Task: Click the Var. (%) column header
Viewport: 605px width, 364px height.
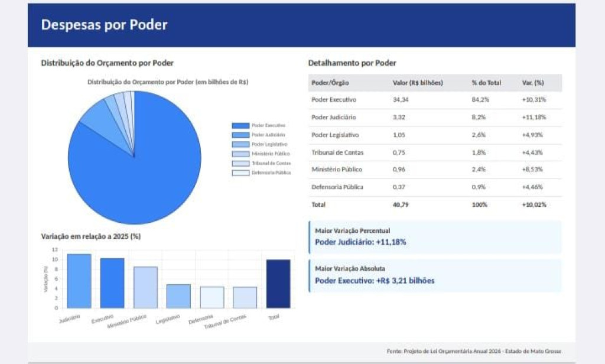Action: pyautogui.click(x=533, y=83)
